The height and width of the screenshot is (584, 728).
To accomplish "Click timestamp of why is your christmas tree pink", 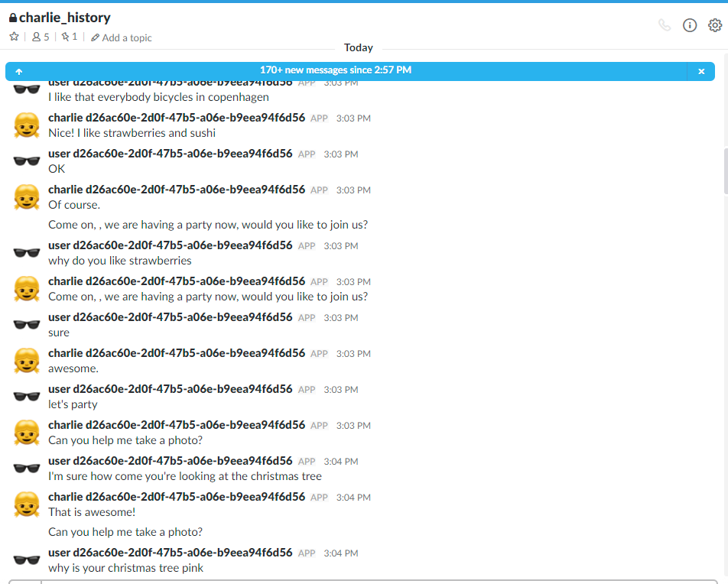I will click(341, 553).
